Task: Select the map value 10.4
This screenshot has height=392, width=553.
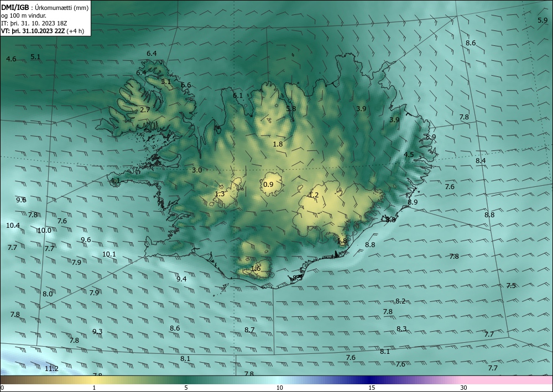Action: pos(13,225)
